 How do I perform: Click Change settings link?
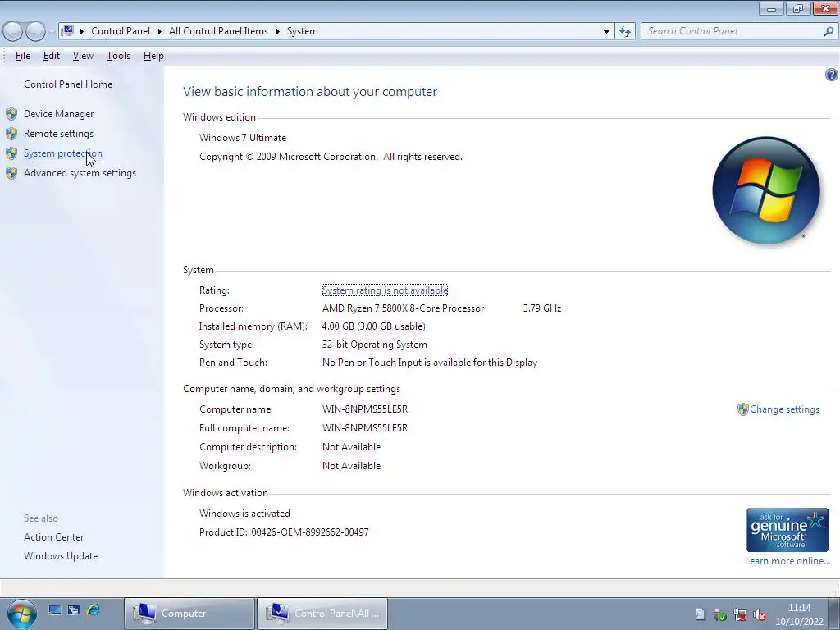pyautogui.click(x=784, y=409)
